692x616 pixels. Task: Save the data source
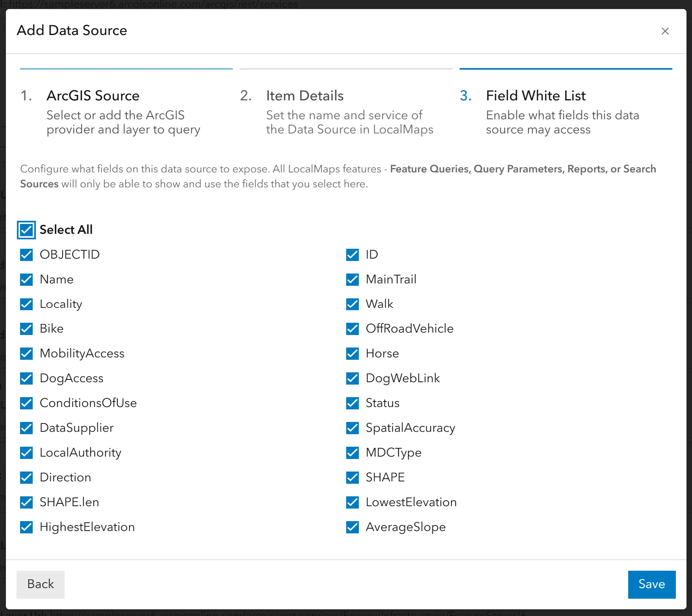click(651, 584)
